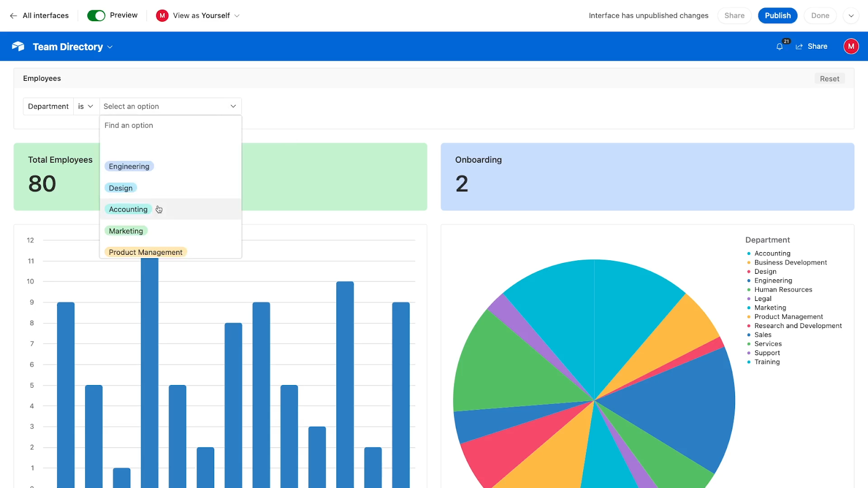Screen dimensions: 868x488
Task: Click the Total Employees number 80
Action: click(x=42, y=184)
